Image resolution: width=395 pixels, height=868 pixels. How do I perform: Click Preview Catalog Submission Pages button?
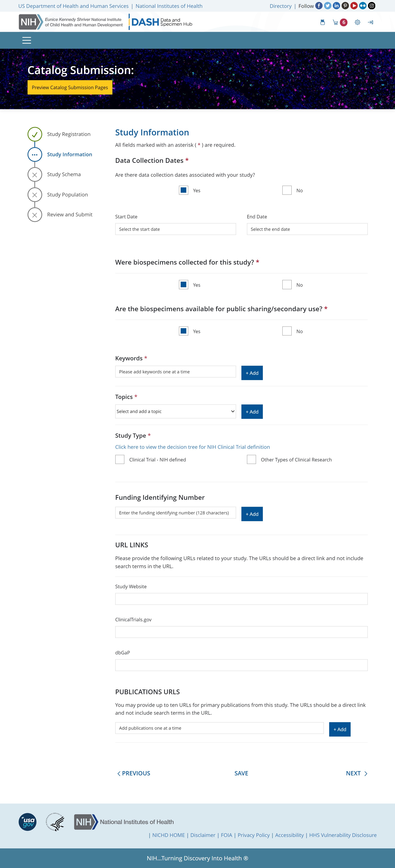pos(70,88)
